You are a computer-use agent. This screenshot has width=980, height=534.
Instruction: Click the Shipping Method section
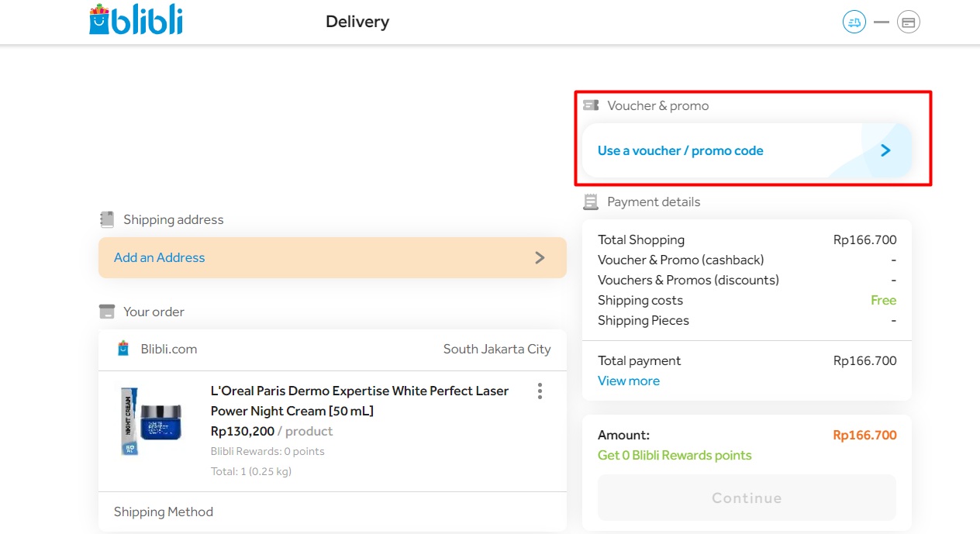point(163,512)
